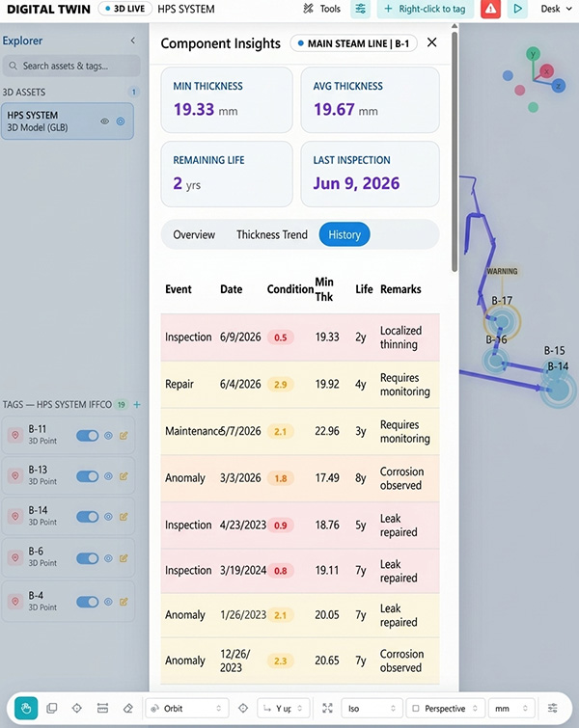Collapse the Explorer panel with the chevron

click(133, 40)
